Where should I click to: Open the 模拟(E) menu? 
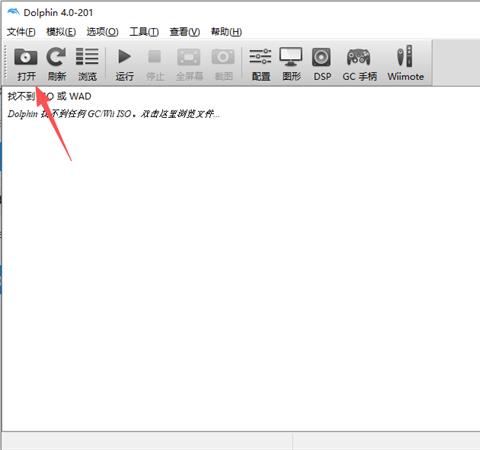(x=61, y=32)
